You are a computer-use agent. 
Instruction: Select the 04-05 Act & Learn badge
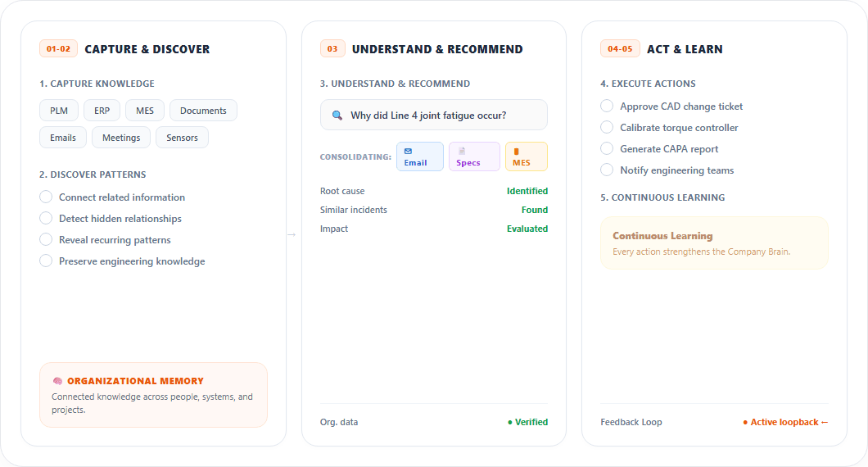coord(620,49)
